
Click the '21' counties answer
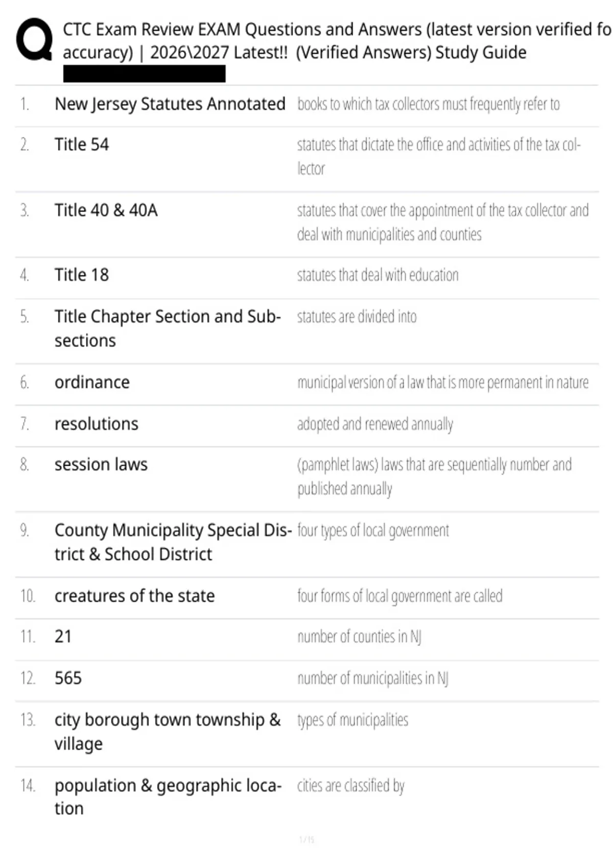pos(63,637)
